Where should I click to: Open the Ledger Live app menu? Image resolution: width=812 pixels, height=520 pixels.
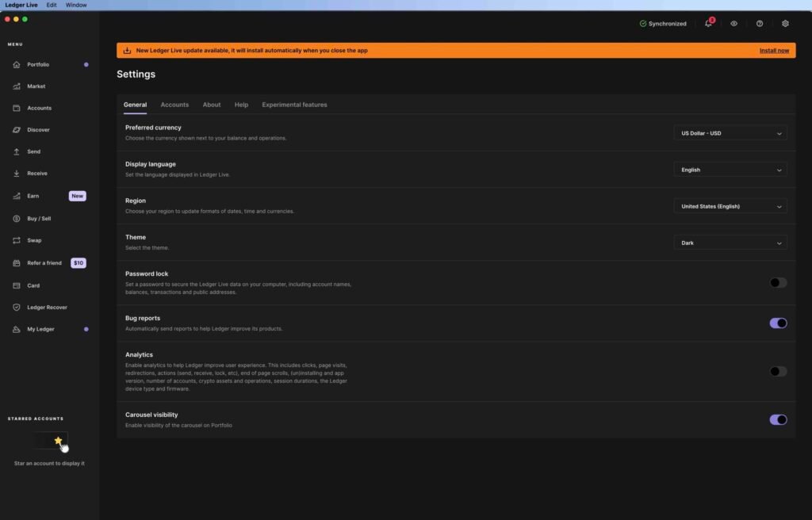21,5
